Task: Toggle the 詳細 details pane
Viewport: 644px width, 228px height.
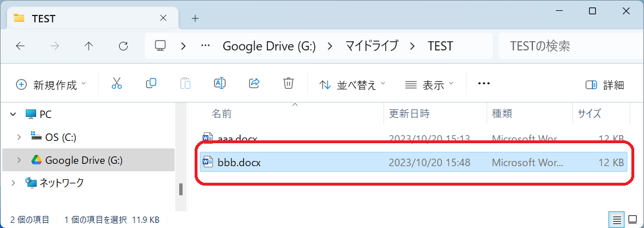Action: click(x=605, y=85)
